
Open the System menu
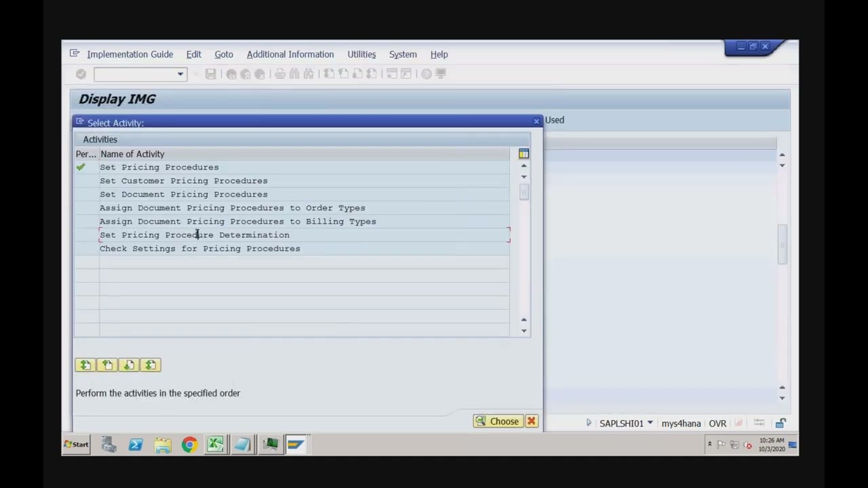click(x=403, y=54)
